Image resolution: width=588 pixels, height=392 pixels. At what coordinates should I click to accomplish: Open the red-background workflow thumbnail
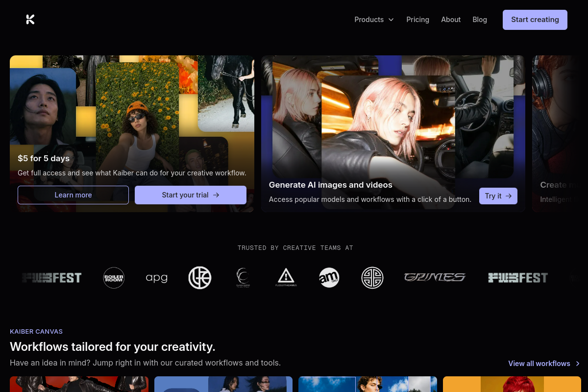pyautogui.click(x=79, y=384)
